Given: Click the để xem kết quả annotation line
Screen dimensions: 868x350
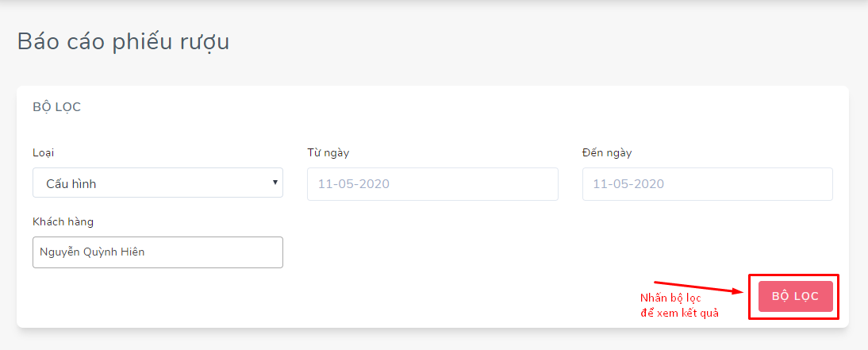Looking at the screenshot, I should click(x=679, y=313).
